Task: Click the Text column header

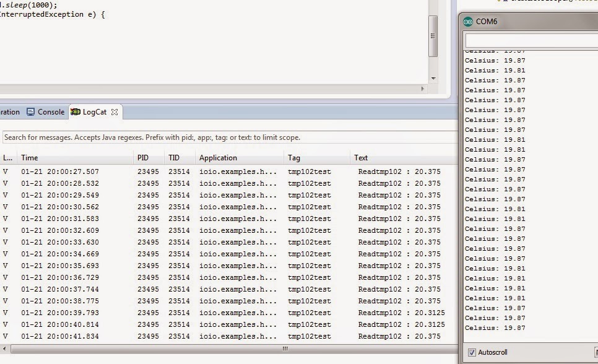Action: pos(404,158)
